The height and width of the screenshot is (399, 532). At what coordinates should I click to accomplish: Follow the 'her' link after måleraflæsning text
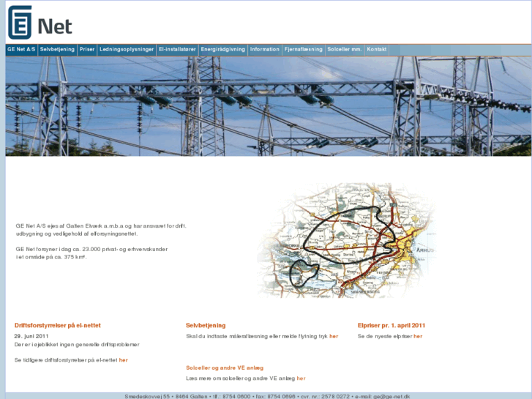point(334,336)
